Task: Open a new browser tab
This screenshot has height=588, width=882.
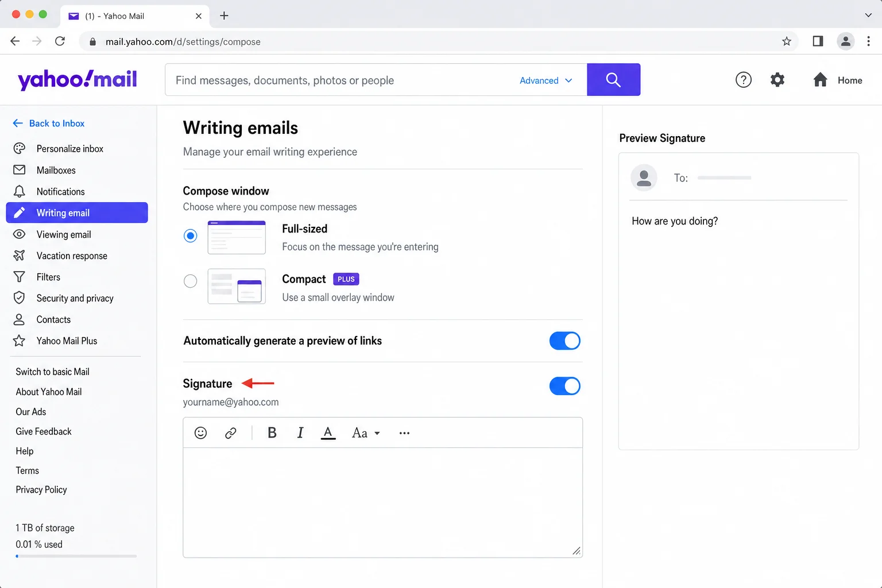Action: click(224, 16)
